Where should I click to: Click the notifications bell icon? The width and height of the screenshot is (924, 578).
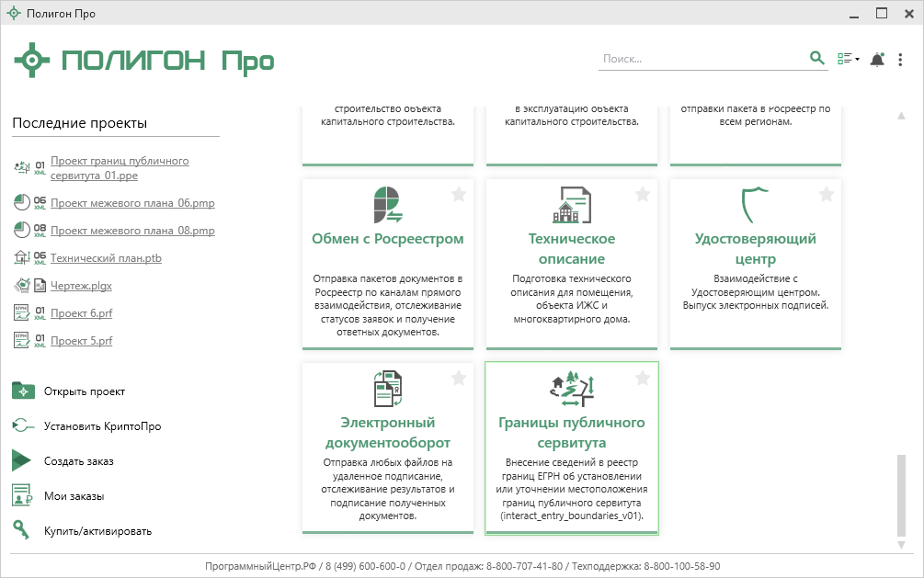[x=877, y=59]
